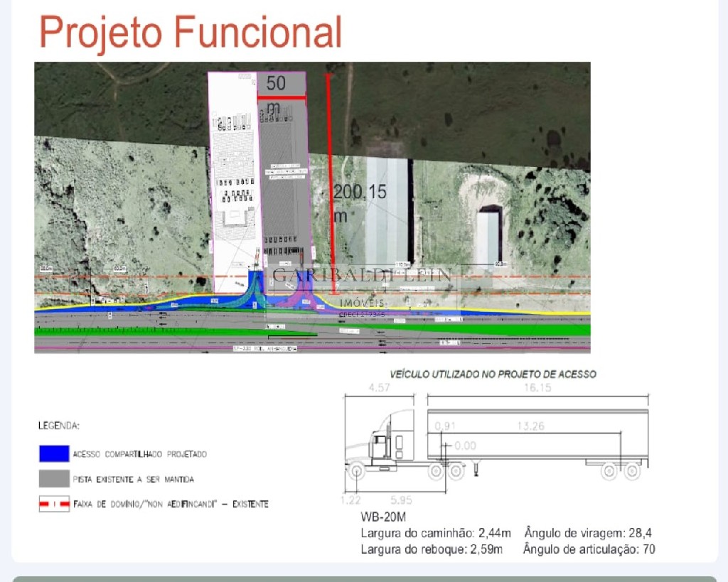Click the '50' width dimension label
Screen dimensions: 728x582
(276, 84)
